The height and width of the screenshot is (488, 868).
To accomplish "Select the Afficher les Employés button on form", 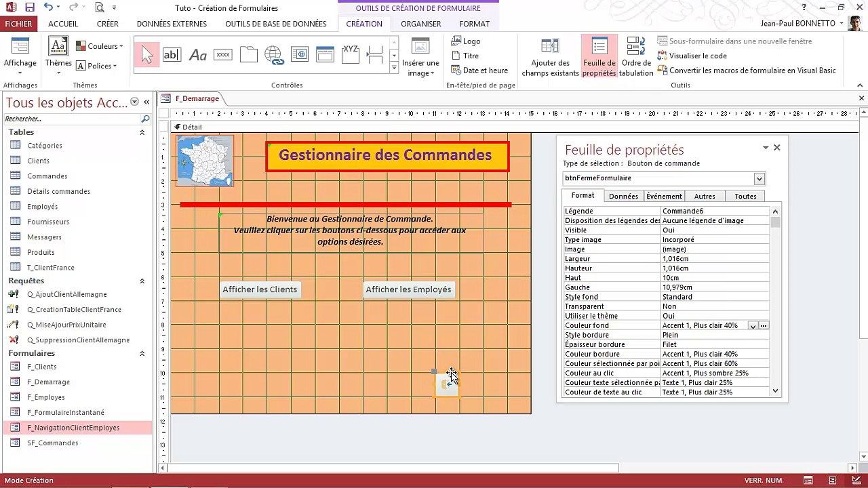I will 408,289.
